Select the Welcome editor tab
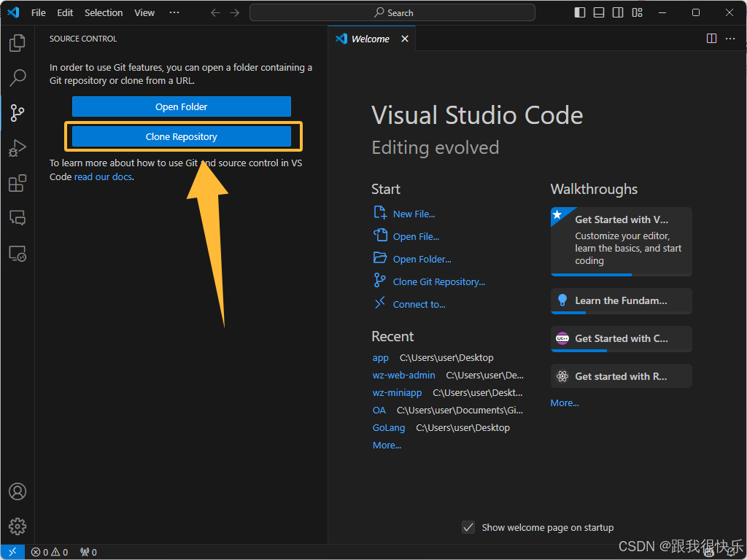This screenshot has height=560, width=747. (370, 39)
